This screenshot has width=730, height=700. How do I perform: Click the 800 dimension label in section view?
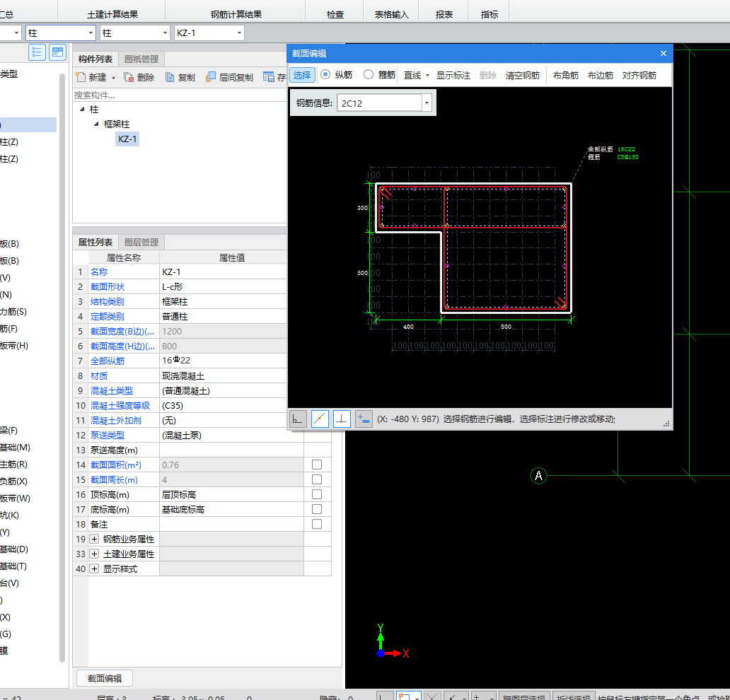pyautogui.click(x=506, y=327)
